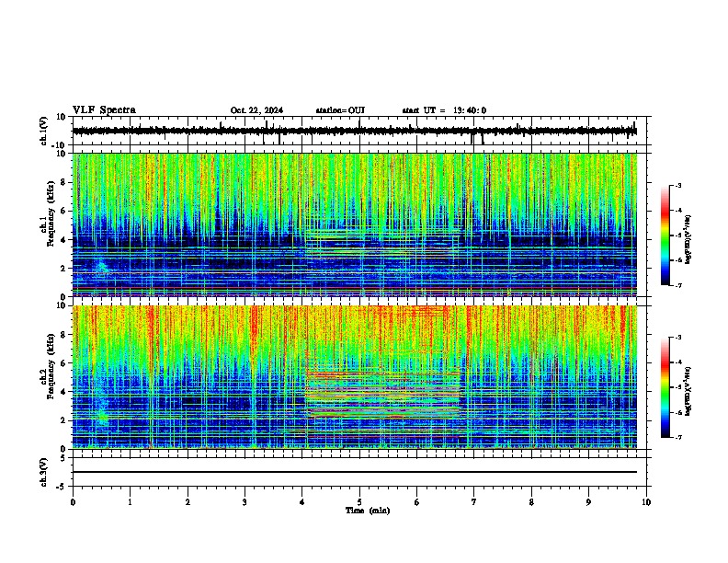Click the "ch.1(V)" waveform axis label
This screenshot has height=563, width=728.
click(x=44, y=131)
